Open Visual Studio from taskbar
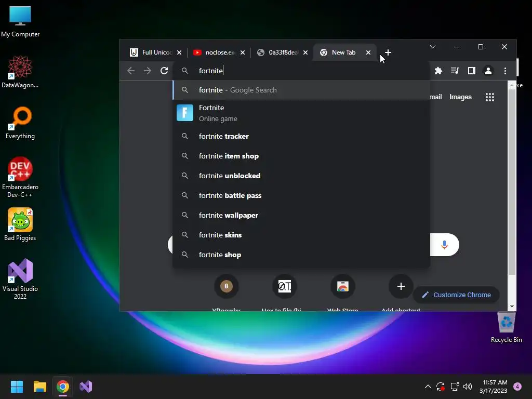This screenshot has width=532, height=399. coord(86,387)
